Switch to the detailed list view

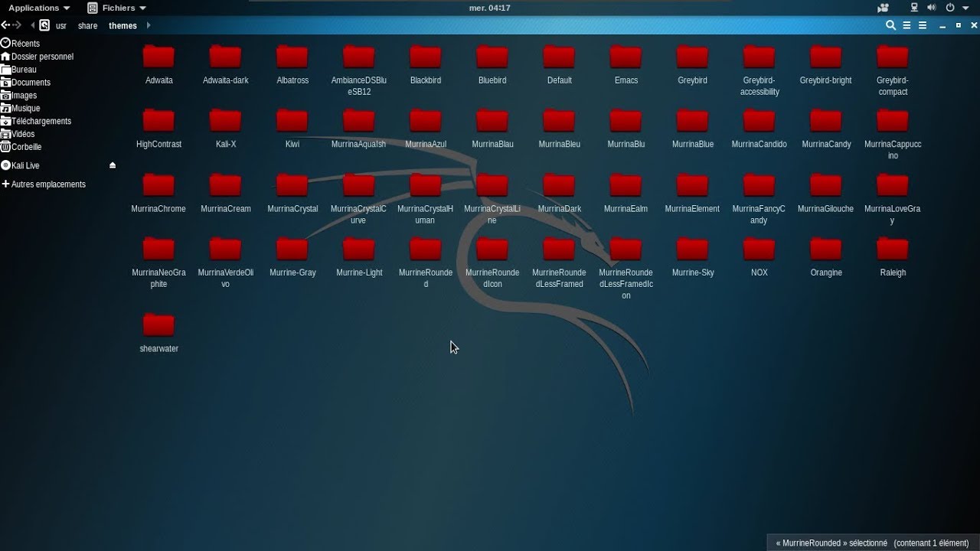coord(922,25)
